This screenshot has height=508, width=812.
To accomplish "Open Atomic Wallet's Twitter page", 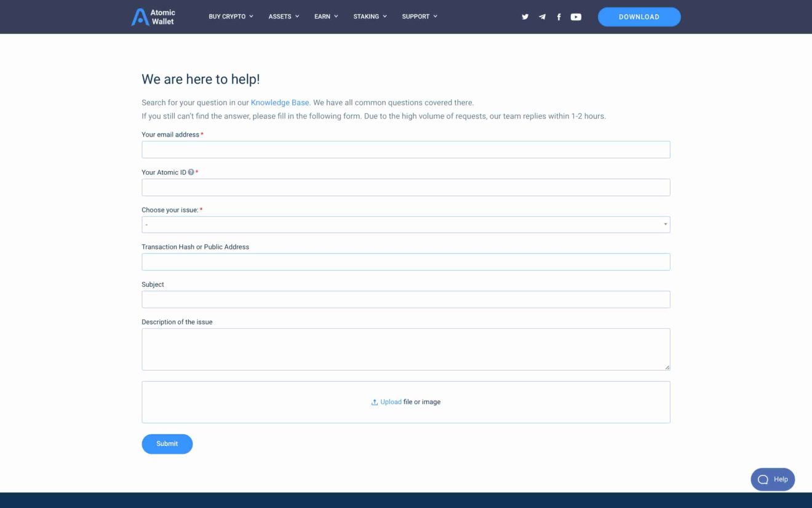I will pyautogui.click(x=525, y=17).
